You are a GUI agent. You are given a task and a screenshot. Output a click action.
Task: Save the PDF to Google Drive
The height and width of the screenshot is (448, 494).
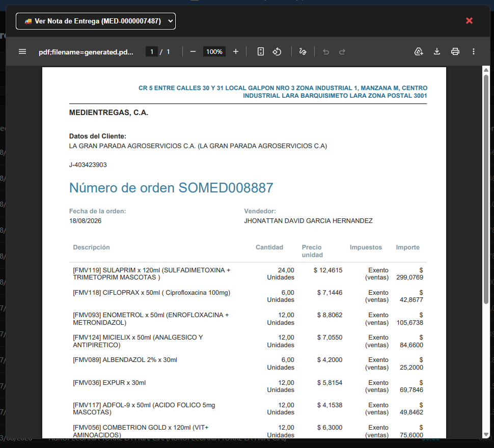(x=419, y=51)
